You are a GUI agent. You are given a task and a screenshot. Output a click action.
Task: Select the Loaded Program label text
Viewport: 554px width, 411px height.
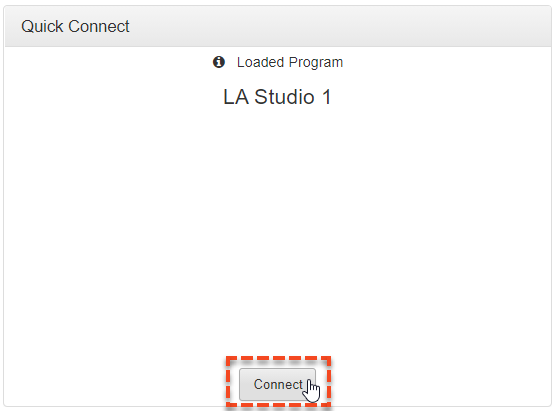[290, 62]
